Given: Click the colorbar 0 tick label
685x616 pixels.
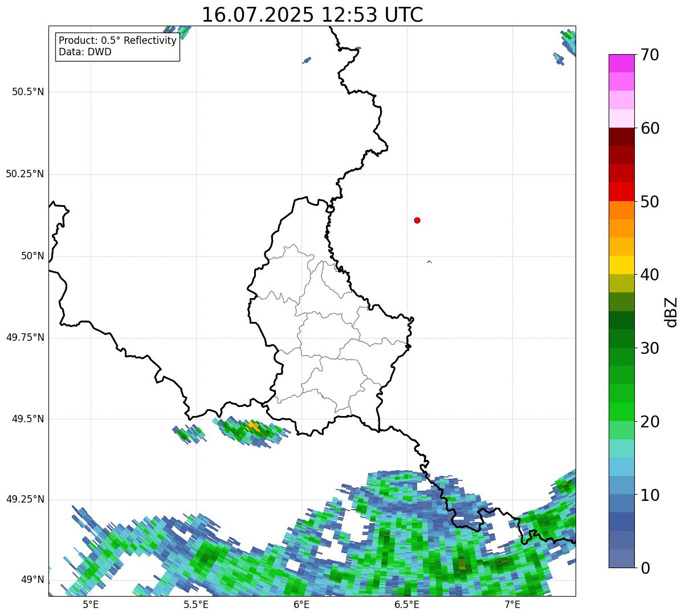Looking at the screenshot, I should tap(645, 568).
